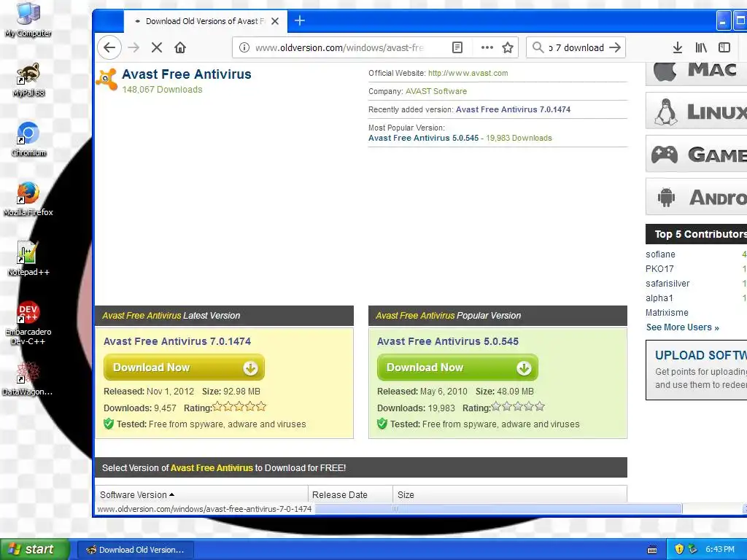This screenshot has width=747, height=560.
Task: Open the library icon
Action: (701, 47)
